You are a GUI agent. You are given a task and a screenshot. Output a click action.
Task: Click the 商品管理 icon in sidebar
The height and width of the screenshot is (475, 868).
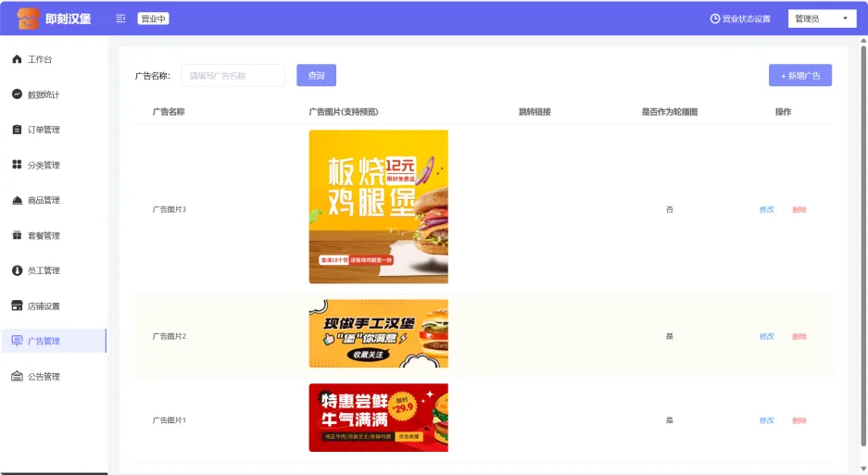(17, 200)
